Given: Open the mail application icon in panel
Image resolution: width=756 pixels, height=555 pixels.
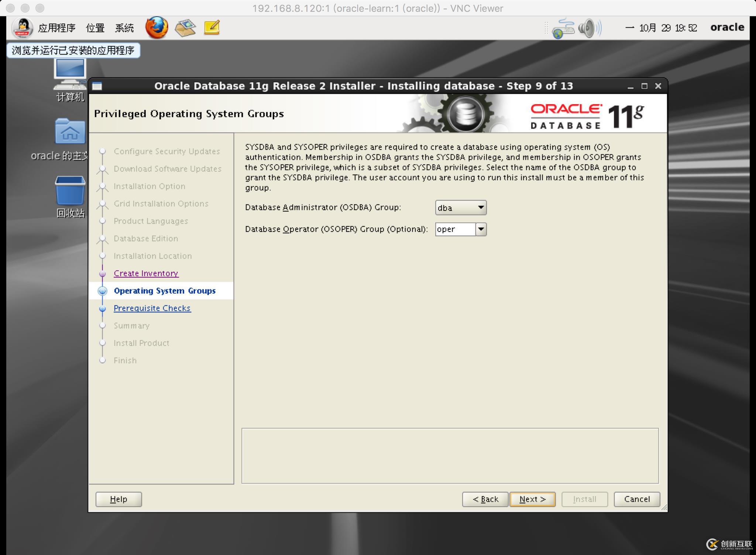Looking at the screenshot, I should tap(185, 28).
